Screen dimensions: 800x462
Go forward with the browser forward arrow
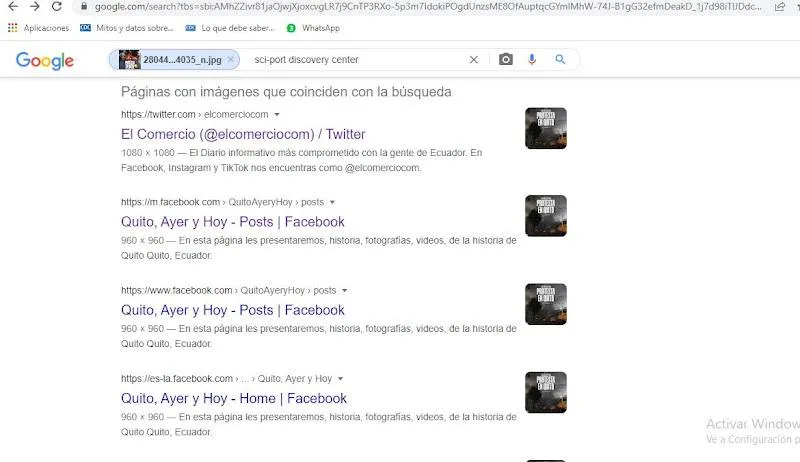[x=35, y=7]
